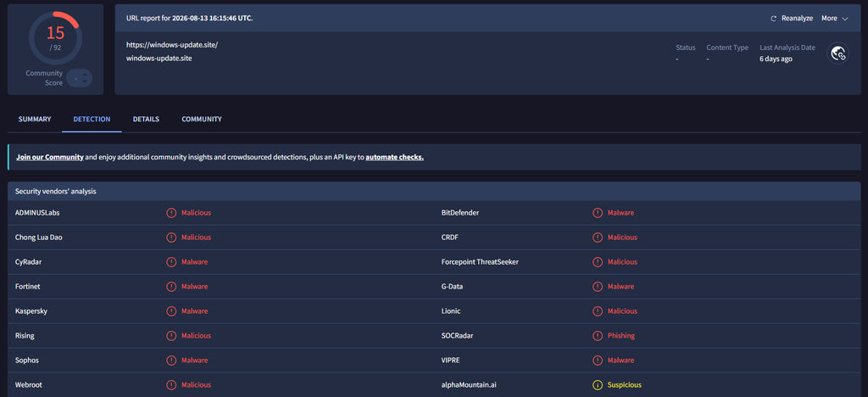This screenshot has height=397, width=868.
Task: Click the G-Data malware alert icon
Action: point(598,286)
